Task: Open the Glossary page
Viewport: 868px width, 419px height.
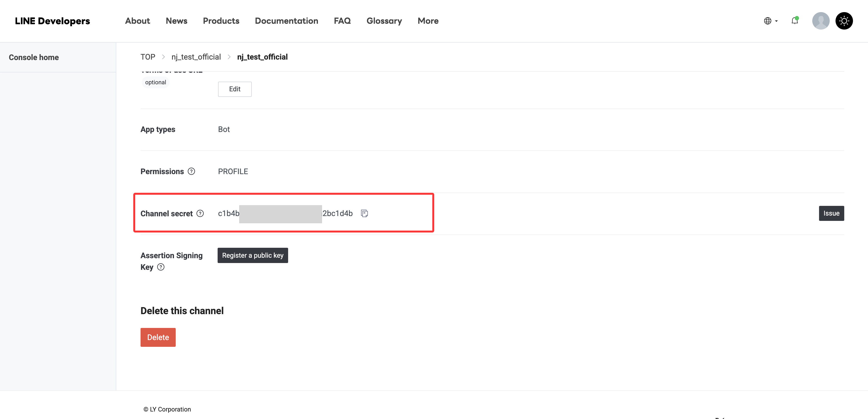Action: coord(384,21)
